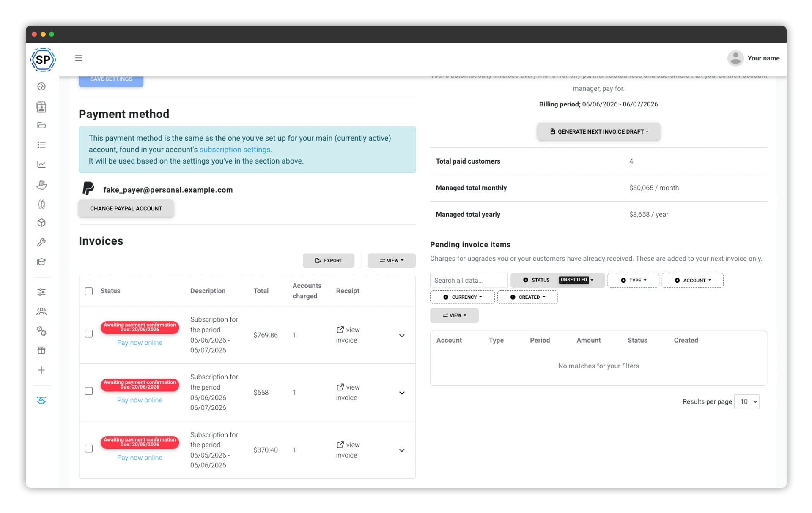Click Change PayPal Account button

126,209
